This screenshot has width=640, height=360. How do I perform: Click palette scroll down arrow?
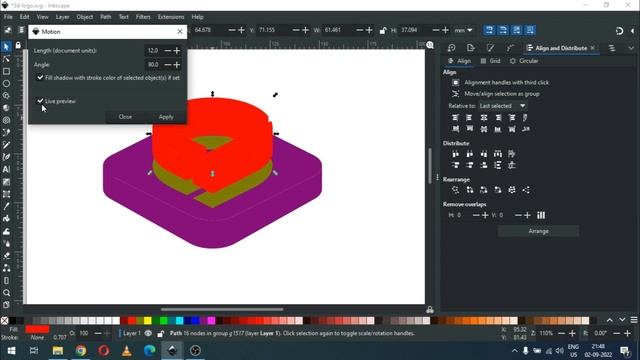[622, 320]
